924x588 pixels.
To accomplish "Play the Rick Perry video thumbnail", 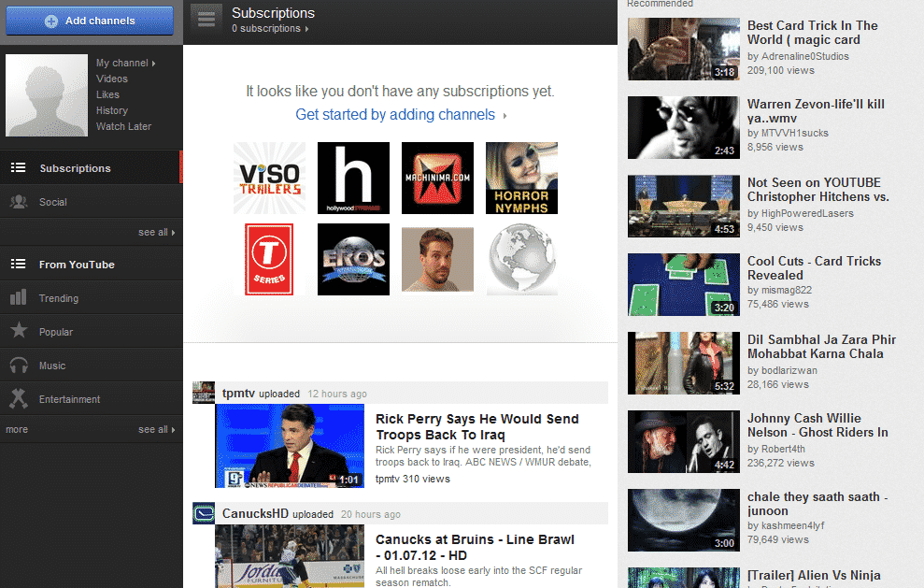I will click(x=290, y=446).
